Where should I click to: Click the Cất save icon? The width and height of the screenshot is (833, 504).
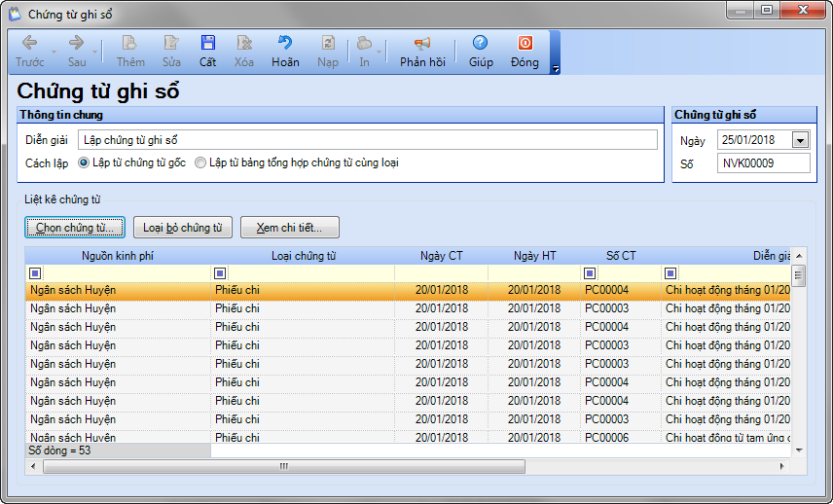pos(207,44)
